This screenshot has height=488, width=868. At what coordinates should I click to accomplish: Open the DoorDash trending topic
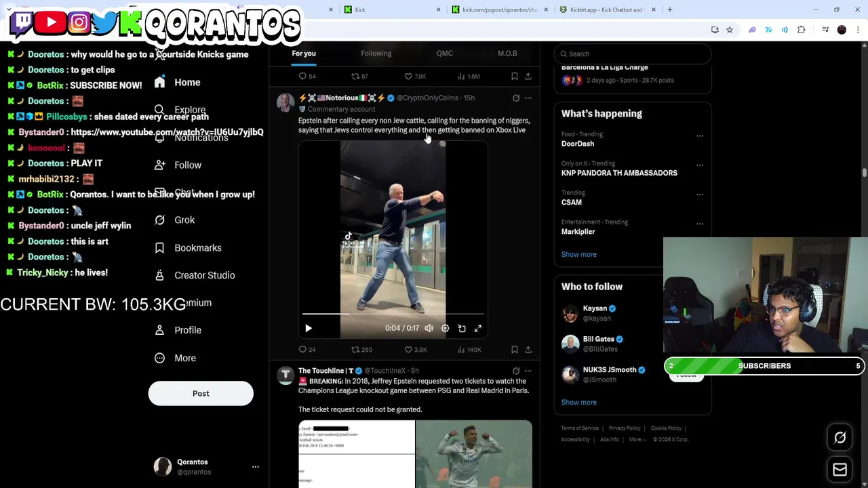578,144
